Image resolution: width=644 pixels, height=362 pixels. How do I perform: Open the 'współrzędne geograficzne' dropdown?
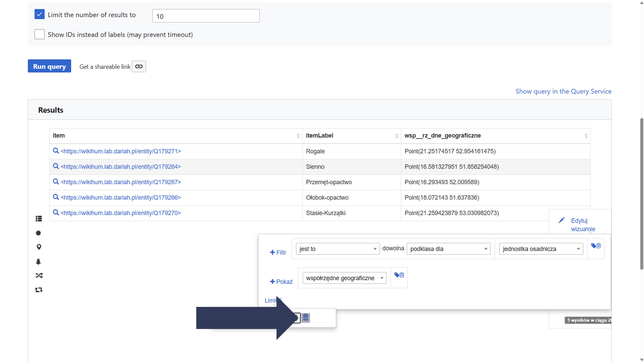coord(344,278)
